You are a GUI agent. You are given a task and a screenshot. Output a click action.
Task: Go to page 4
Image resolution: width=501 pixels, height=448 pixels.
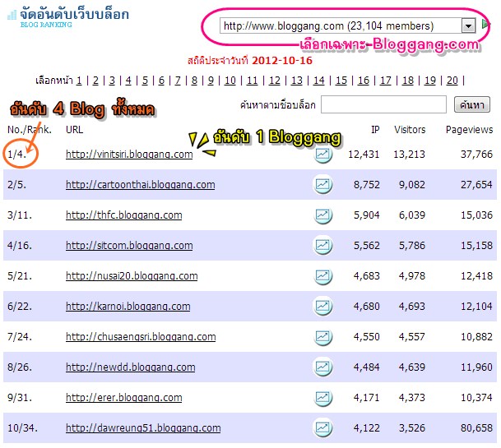pyautogui.click(x=128, y=81)
